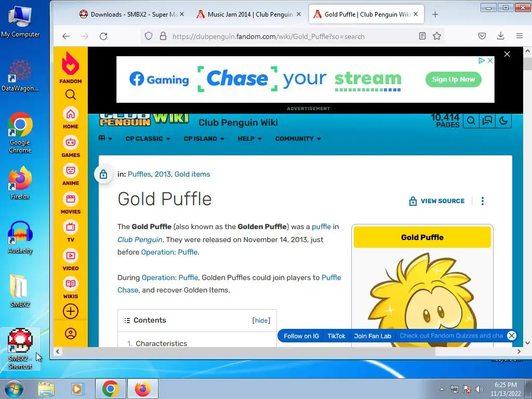Toggle dark theme moon icon
The height and width of the screenshot is (399, 532).
click(x=503, y=121)
